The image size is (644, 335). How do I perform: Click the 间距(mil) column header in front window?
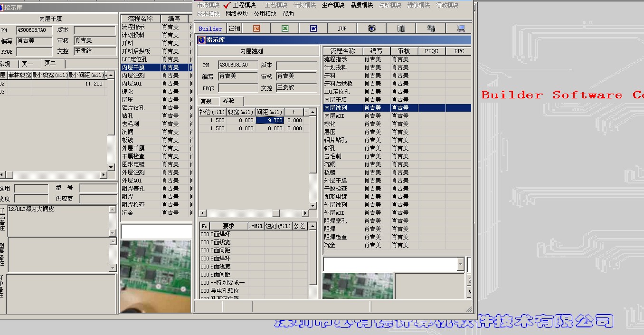tap(270, 112)
